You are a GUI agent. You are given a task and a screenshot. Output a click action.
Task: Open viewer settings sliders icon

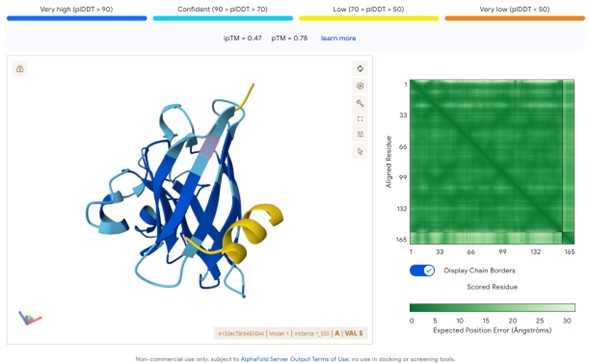[360, 135]
